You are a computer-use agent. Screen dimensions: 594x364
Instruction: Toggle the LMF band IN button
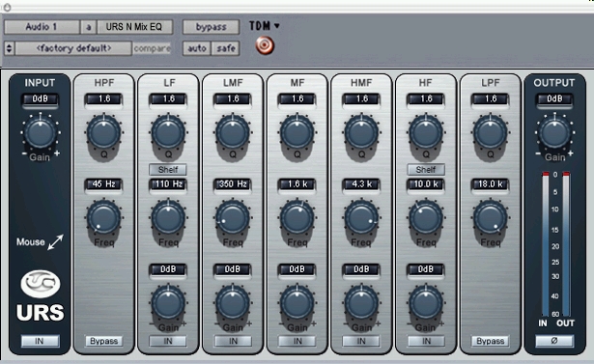point(233,341)
